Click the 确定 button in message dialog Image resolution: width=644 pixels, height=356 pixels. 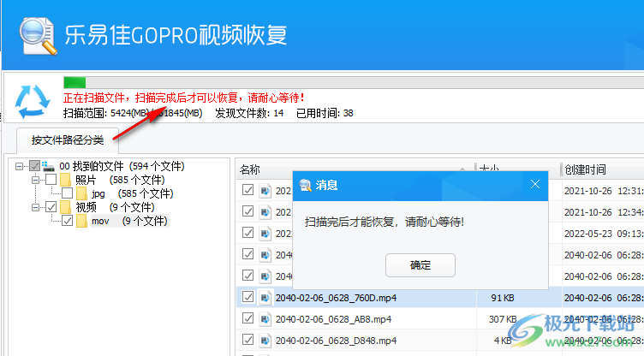[x=420, y=264]
